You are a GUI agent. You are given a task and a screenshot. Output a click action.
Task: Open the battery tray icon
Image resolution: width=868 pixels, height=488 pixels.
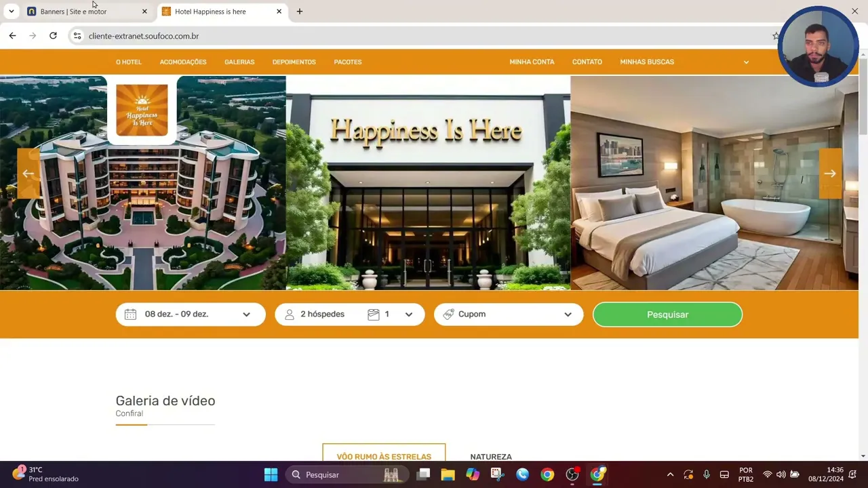point(795,474)
